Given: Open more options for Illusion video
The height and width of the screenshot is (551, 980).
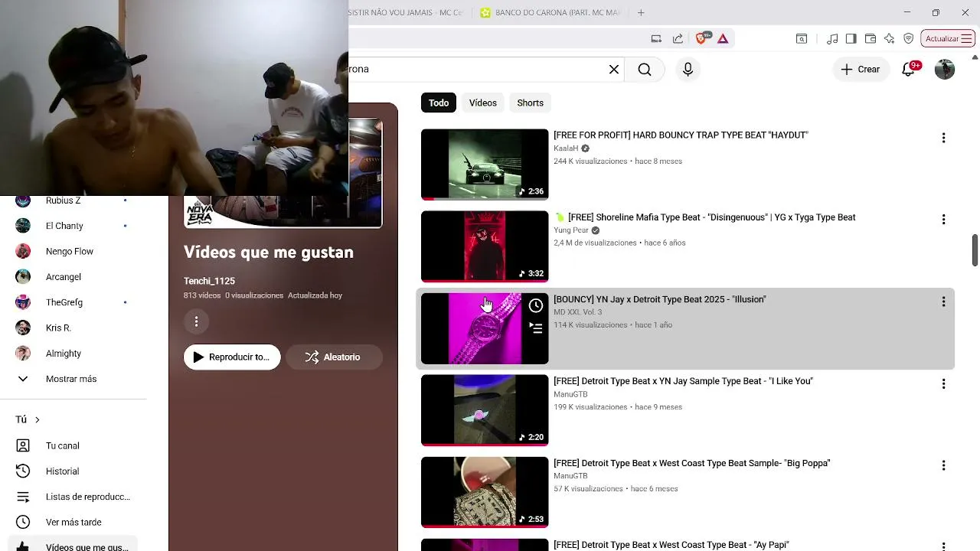Looking at the screenshot, I should [x=943, y=302].
